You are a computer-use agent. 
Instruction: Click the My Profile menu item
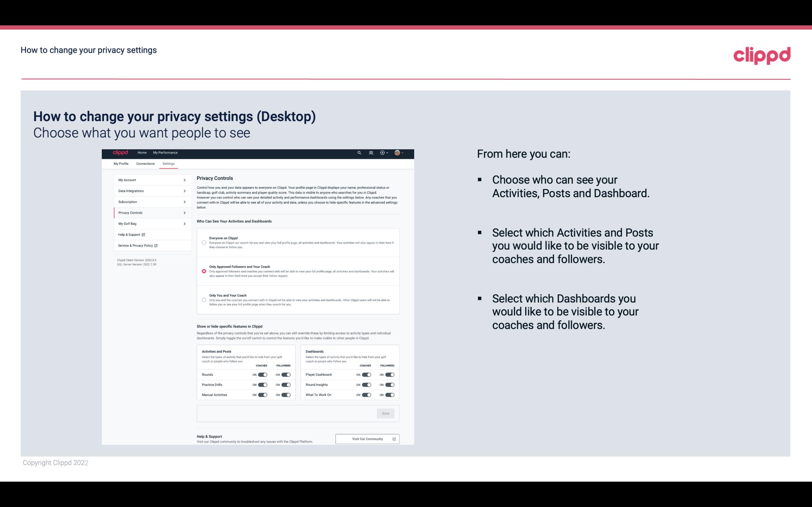click(x=121, y=163)
